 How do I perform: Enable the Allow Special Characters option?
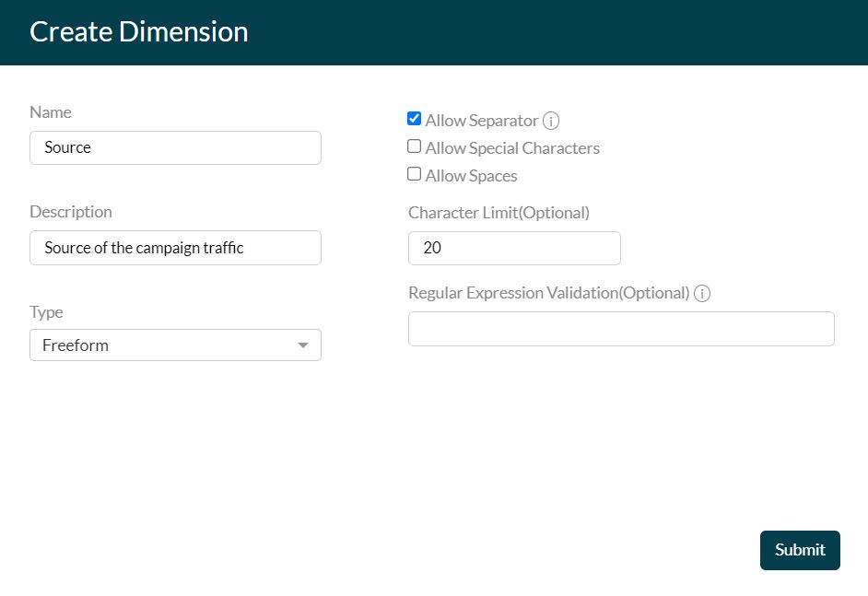[414, 146]
